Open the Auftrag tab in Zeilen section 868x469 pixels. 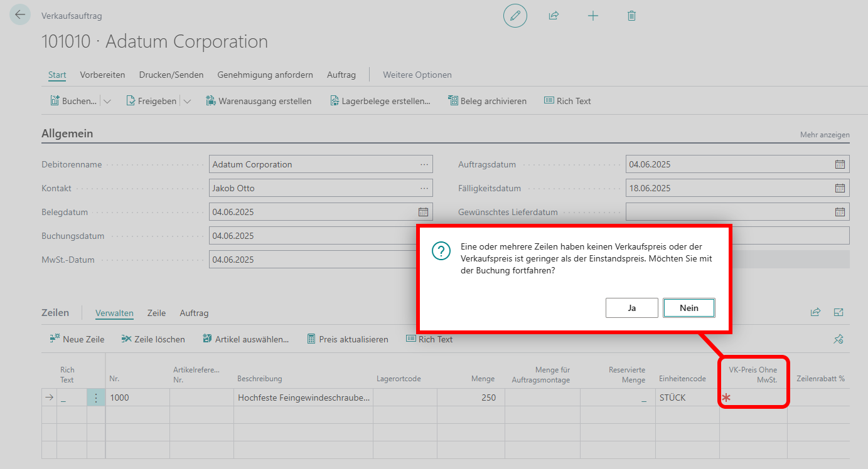[194, 313]
